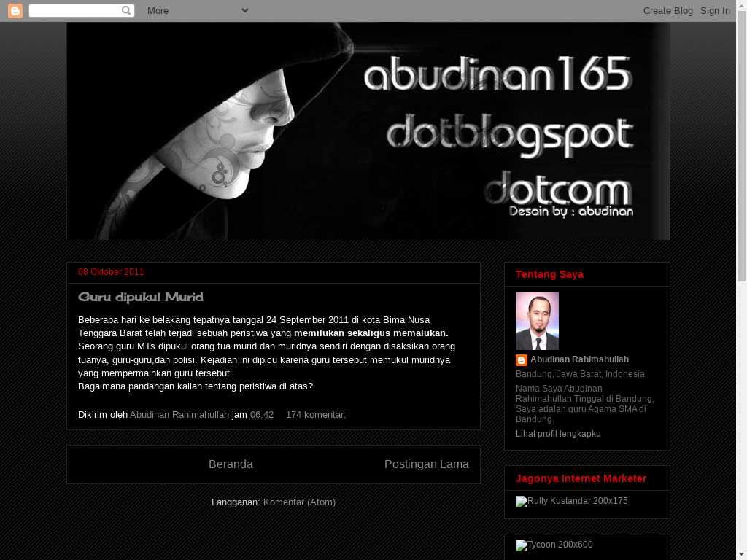Navigate to Postingan Lama older posts
Screen dimensions: 747x560
click(426, 464)
